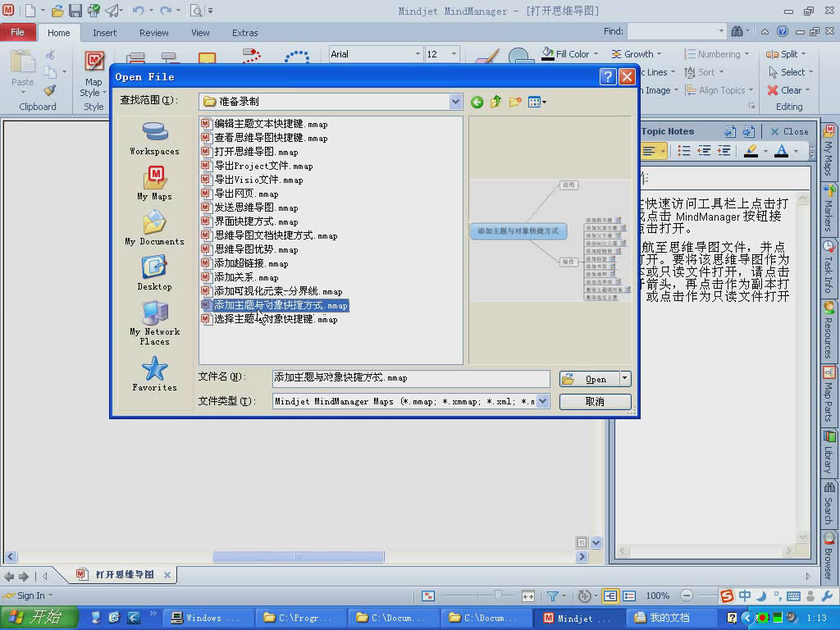The width and height of the screenshot is (840, 630).
Task: Select 发送思维导图.mmap file
Action: (x=249, y=208)
